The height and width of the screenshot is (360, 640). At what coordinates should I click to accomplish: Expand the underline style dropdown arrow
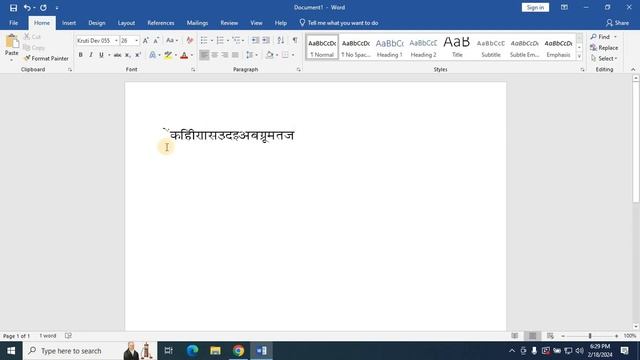tap(109, 55)
